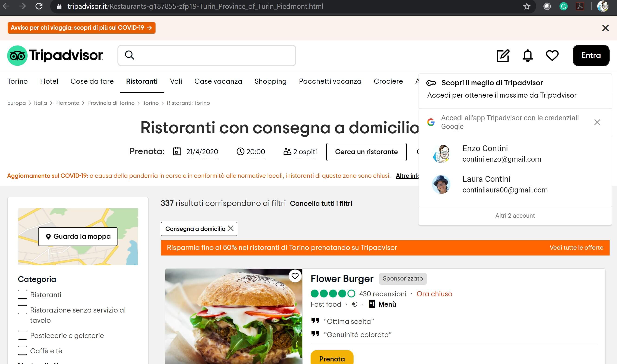Switch to the Hotel tab

click(x=49, y=81)
